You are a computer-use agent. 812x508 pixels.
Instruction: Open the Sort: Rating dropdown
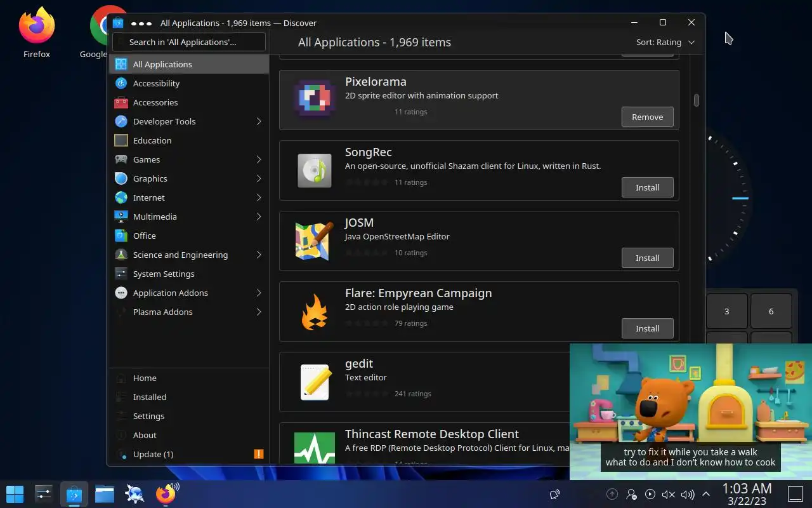click(x=665, y=42)
